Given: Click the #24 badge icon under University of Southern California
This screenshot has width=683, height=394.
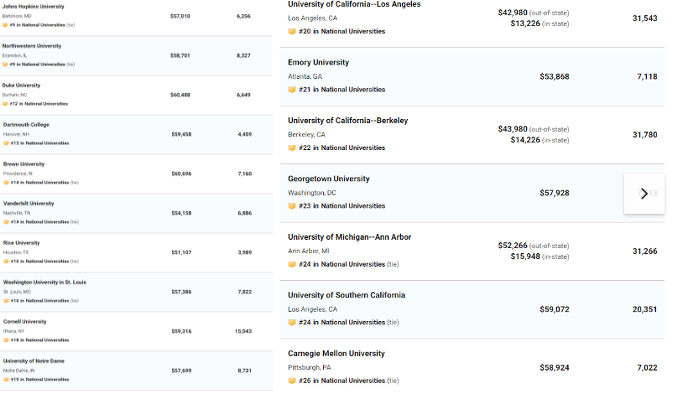Looking at the screenshot, I should 292,323.
